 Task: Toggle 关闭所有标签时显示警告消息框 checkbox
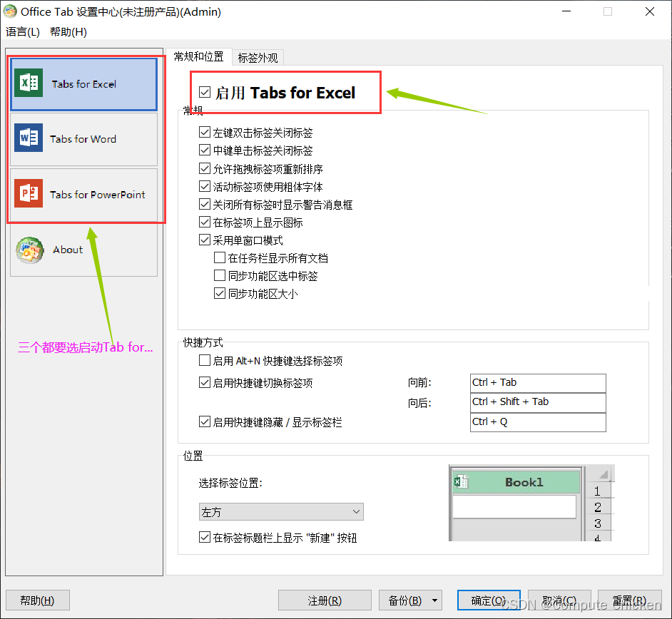pyautogui.click(x=205, y=205)
